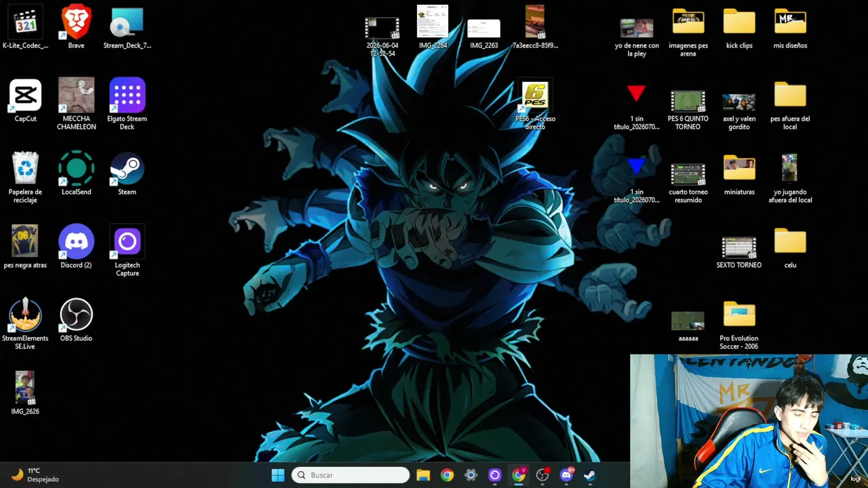Select the 'yo jugando afuera del local' image
This screenshot has height=488, width=868.
pos(790,179)
